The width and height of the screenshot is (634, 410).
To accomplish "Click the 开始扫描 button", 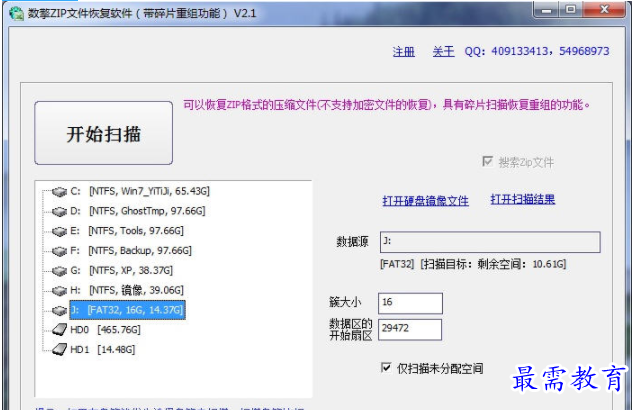I will [x=104, y=133].
